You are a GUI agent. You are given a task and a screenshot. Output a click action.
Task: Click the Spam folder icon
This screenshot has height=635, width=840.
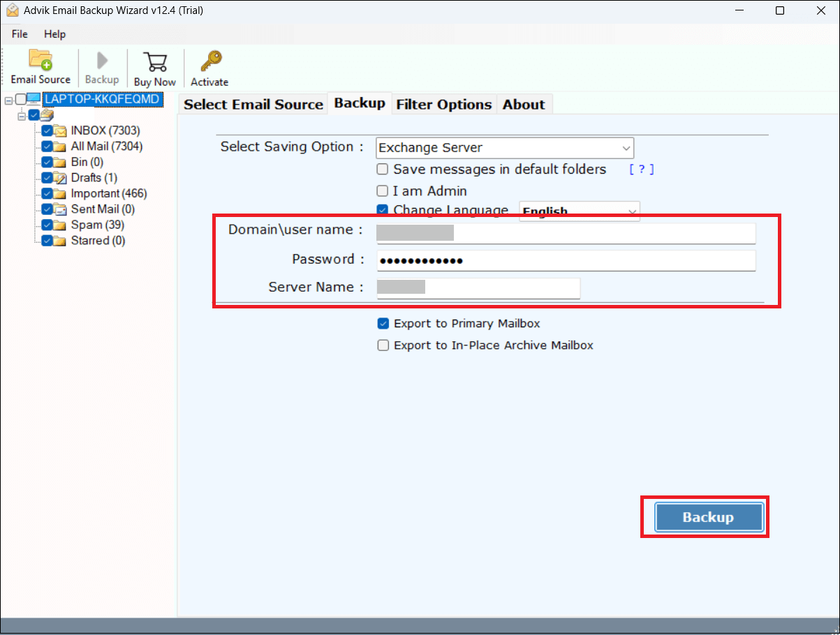(x=60, y=225)
